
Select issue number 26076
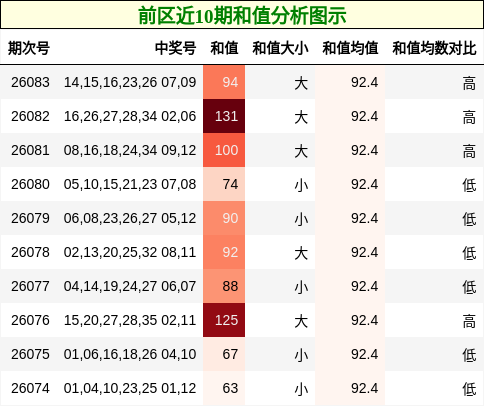30,320
